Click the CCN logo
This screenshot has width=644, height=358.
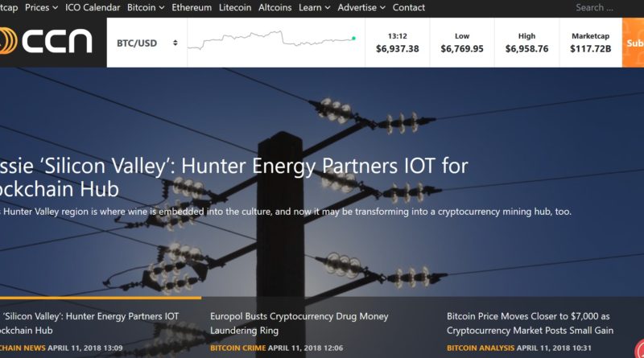tap(46, 41)
